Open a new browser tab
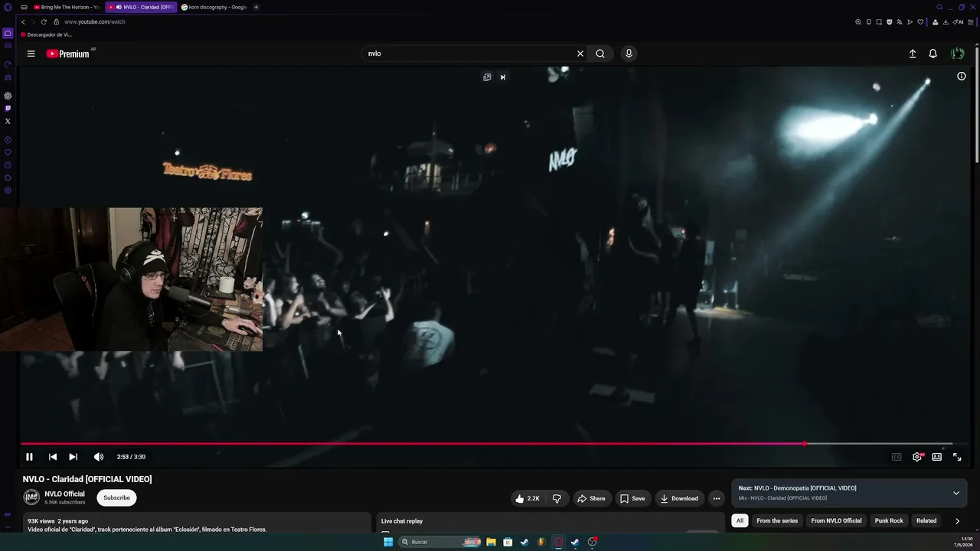This screenshot has height=551, width=980. (256, 7)
